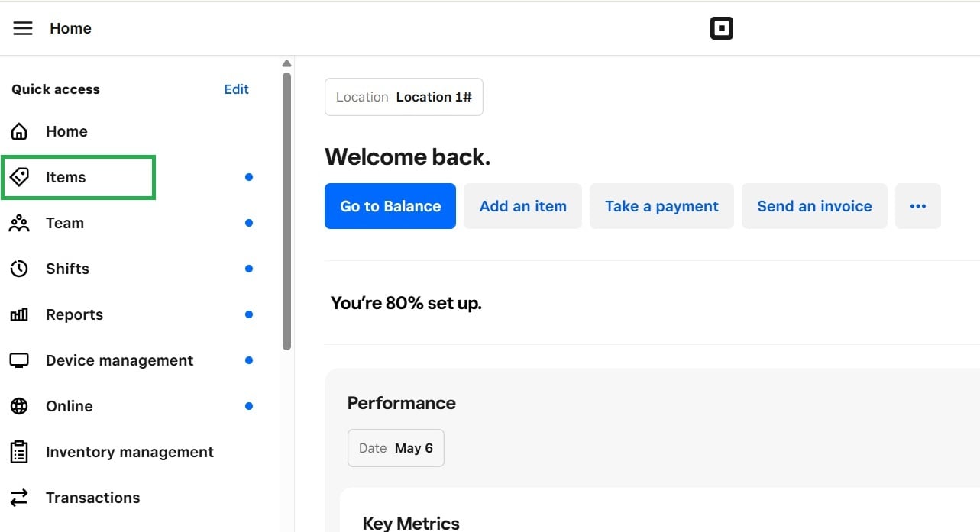
Task: Click the Edit link for Quick access
Action: point(235,89)
